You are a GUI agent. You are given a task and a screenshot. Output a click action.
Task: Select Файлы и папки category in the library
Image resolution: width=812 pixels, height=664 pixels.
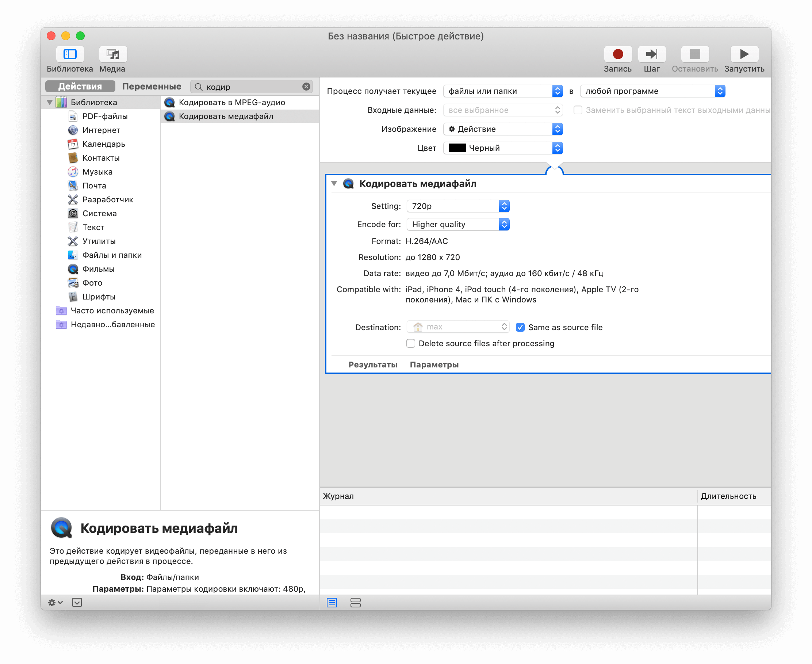(112, 255)
